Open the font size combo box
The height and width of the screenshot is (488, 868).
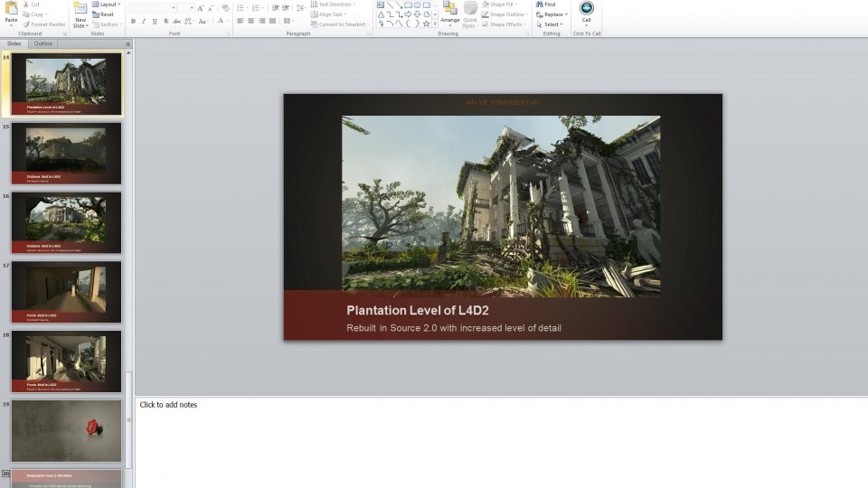[x=185, y=8]
